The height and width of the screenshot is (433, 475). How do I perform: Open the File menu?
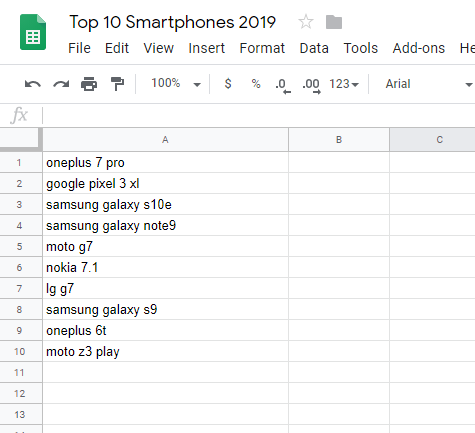point(79,48)
